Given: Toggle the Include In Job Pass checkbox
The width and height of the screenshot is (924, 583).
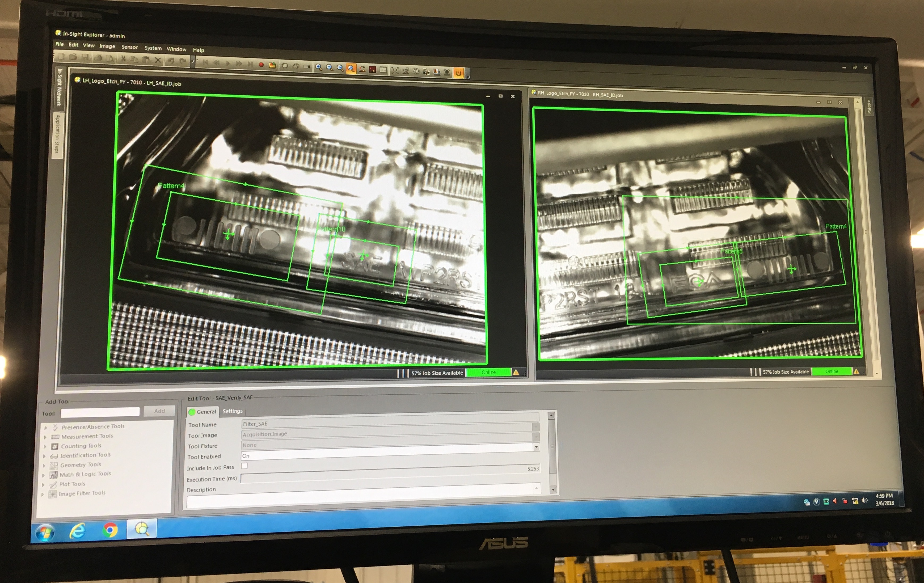Looking at the screenshot, I should point(244,466).
